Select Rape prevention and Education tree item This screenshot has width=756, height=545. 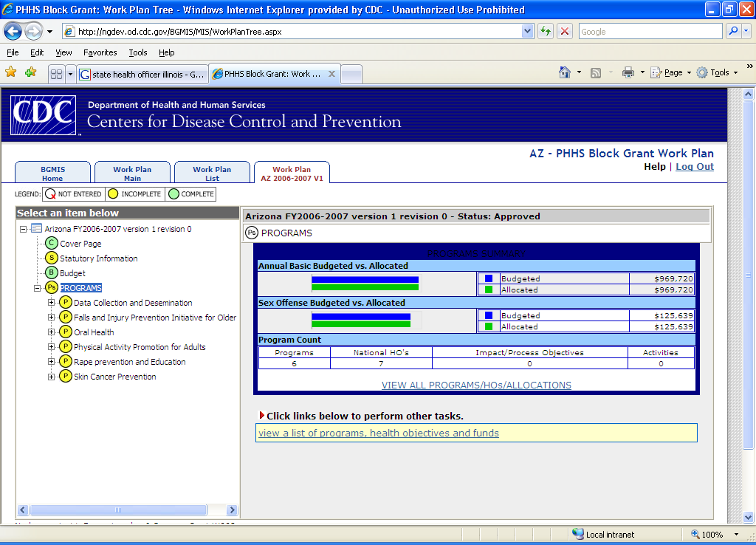coord(129,362)
